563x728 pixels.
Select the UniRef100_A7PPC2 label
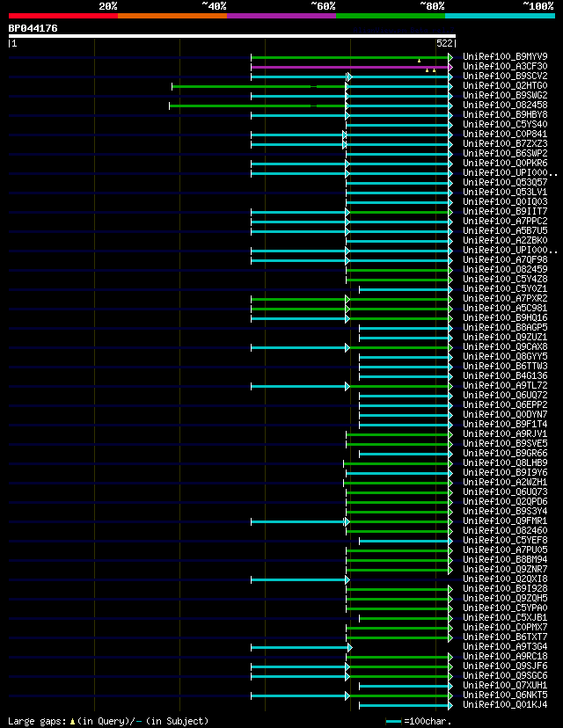tap(505, 221)
